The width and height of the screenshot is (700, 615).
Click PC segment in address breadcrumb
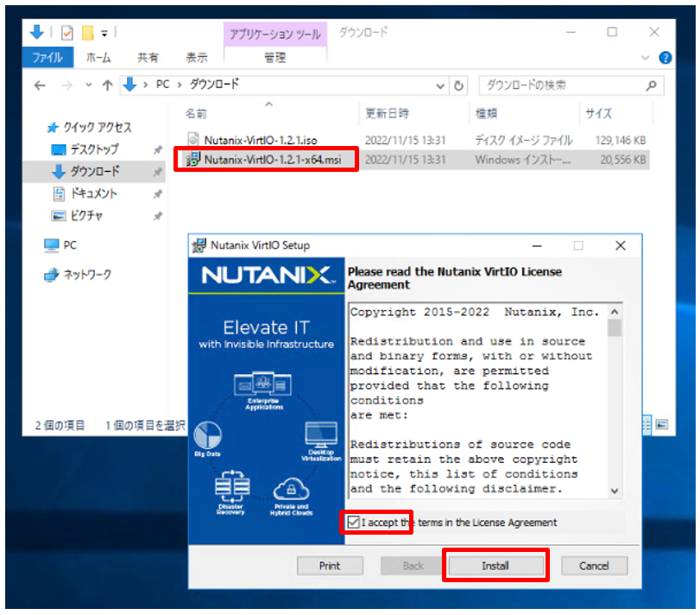pyautogui.click(x=162, y=85)
